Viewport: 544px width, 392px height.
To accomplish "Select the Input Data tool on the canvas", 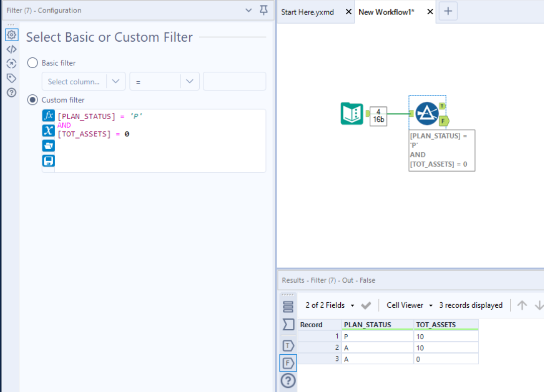I will (x=351, y=114).
